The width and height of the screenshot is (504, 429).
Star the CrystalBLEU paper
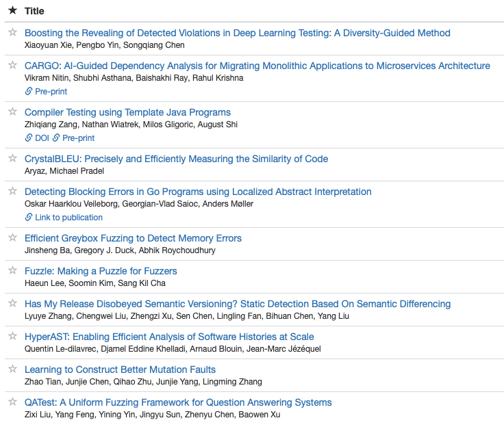click(x=12, y=158)
